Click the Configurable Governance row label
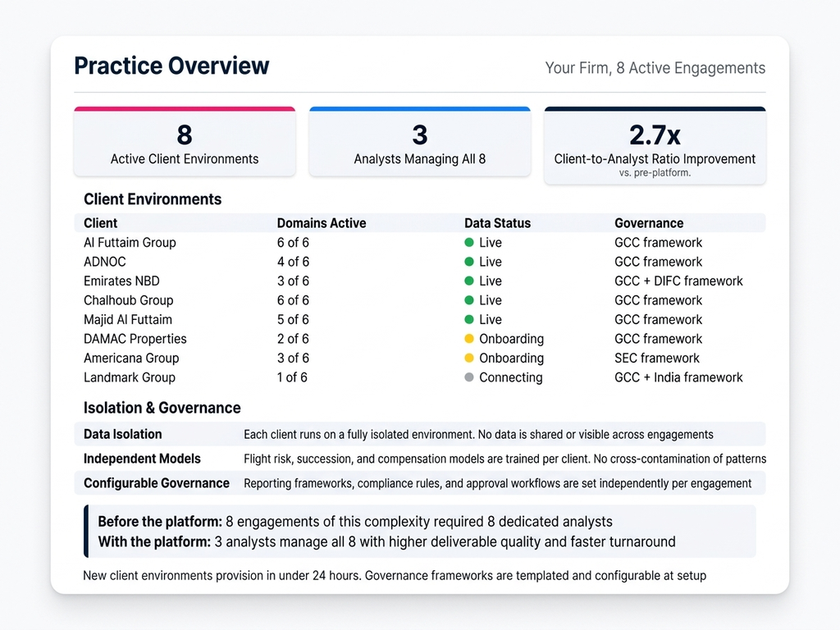 click(157, 483)
